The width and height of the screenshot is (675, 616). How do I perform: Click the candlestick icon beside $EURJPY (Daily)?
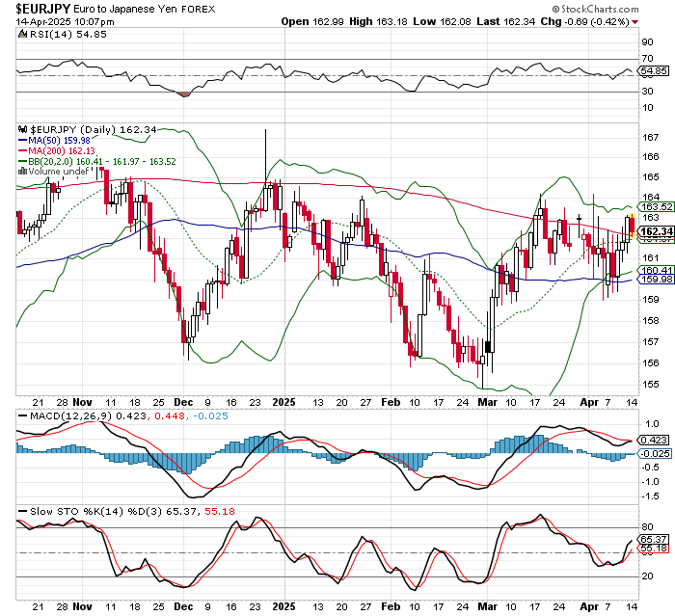pos(24,129)
